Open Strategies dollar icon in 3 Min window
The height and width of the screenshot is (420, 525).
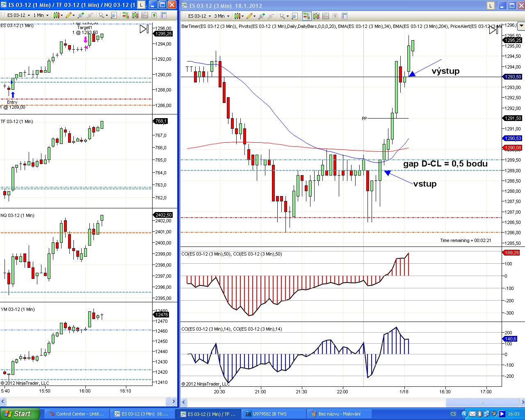[335, 16]
